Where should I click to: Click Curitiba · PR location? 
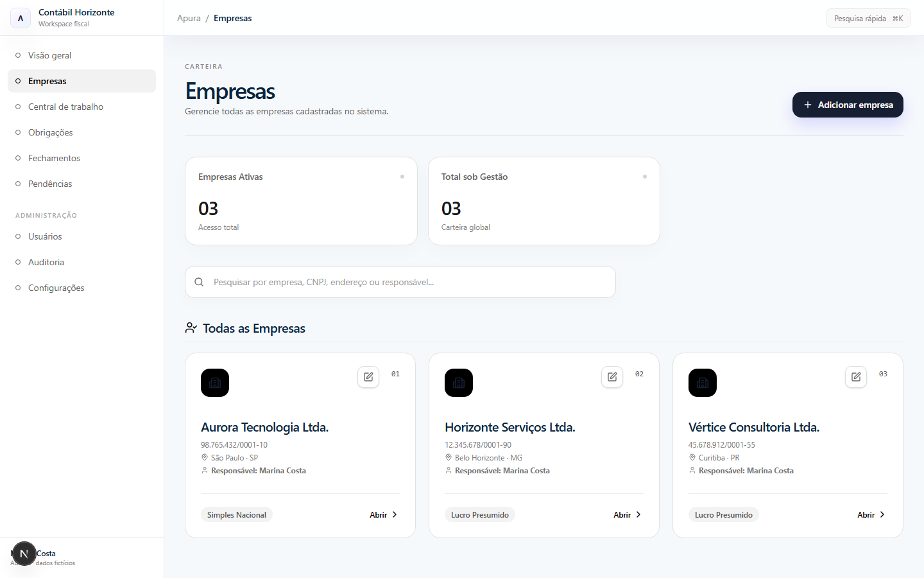(719, 458)
